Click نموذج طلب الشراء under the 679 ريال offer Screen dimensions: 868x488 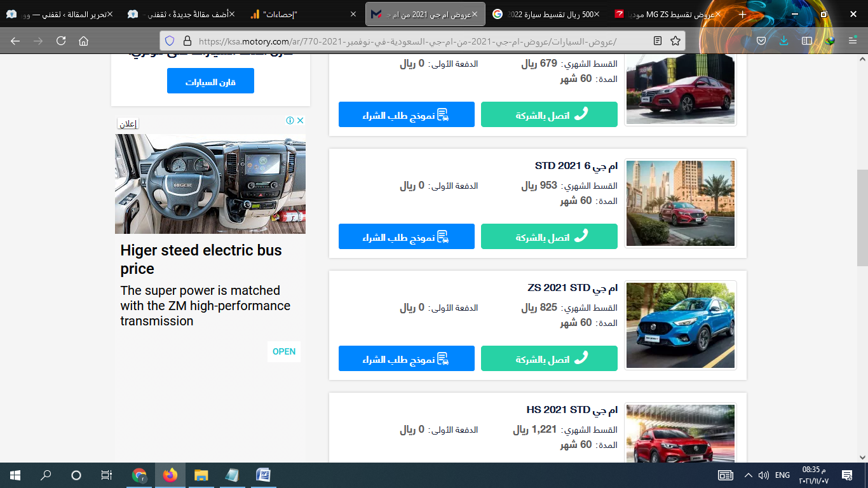click(x=407, y=114)
